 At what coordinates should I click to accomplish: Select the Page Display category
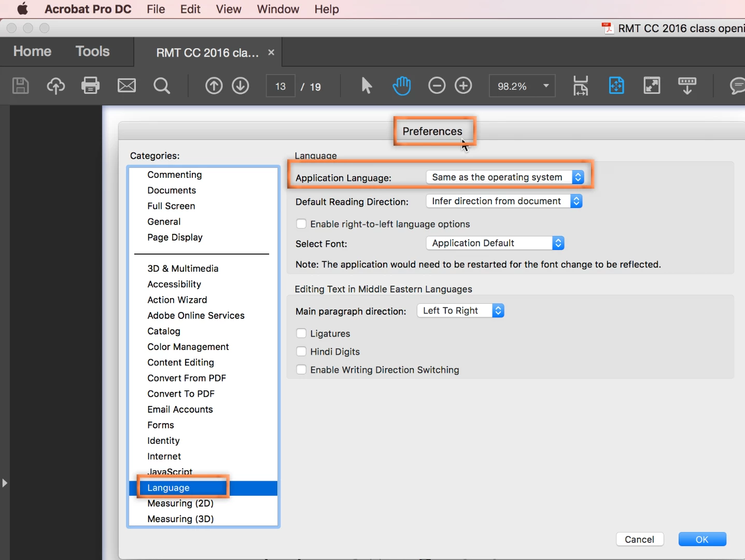(175, 237)
